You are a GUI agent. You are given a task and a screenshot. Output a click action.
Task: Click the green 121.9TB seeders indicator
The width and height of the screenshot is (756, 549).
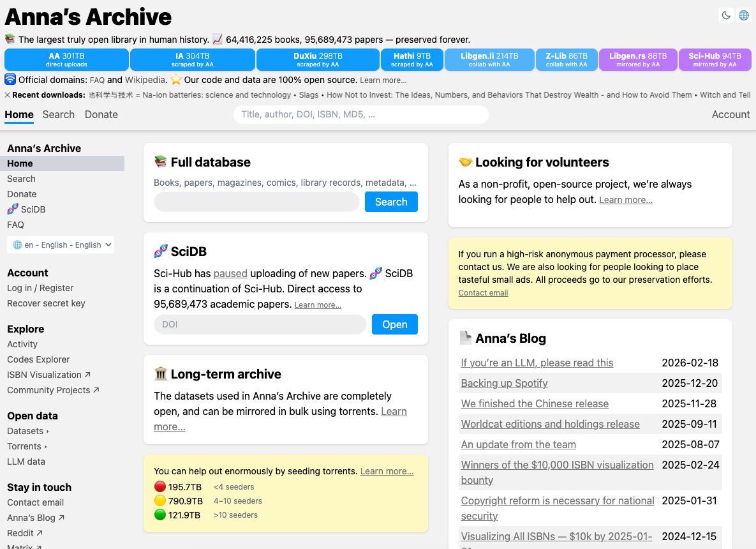point(160,515)
